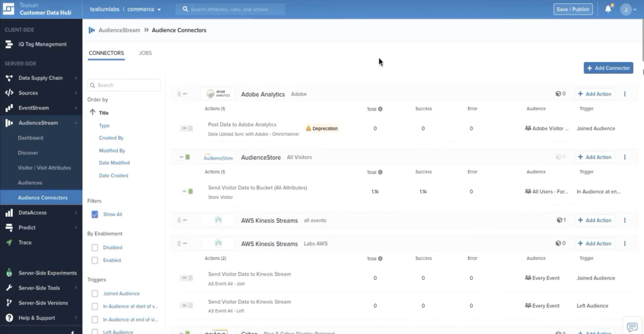Click Total info icon under Adobe Analytics
Screen dimensions: 644x334
click(380, 109)
